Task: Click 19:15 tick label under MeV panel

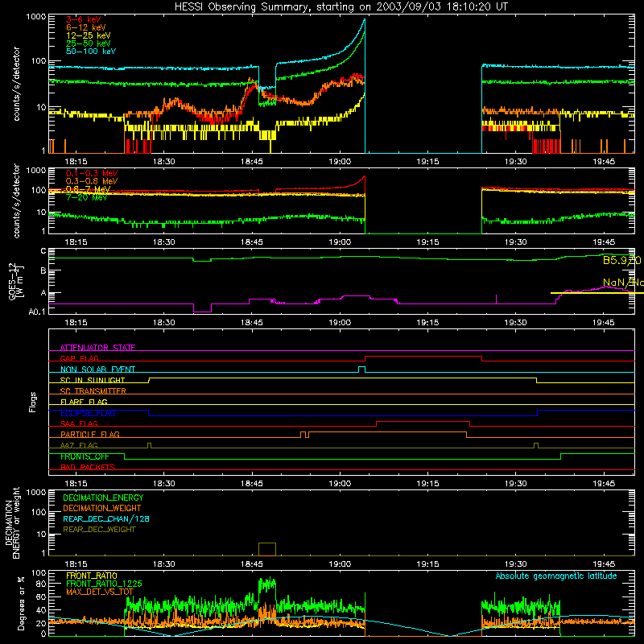Action: (427, 242)
